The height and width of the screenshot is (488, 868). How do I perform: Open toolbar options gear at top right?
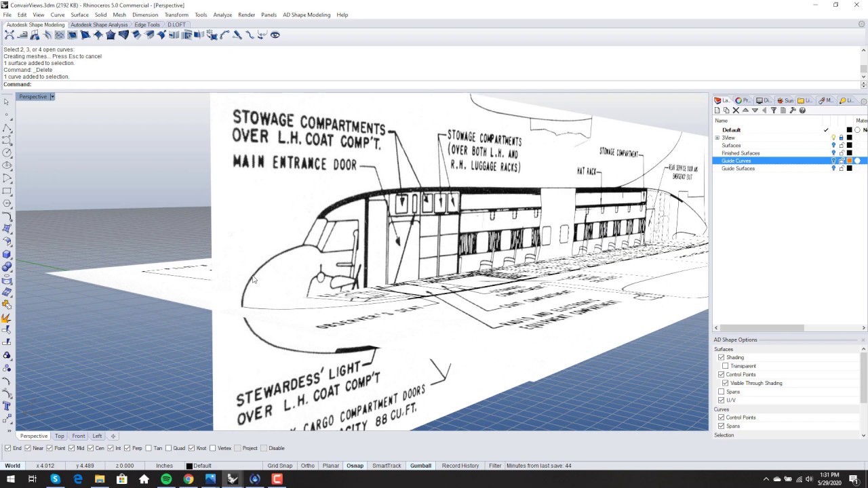pos(862,24)
